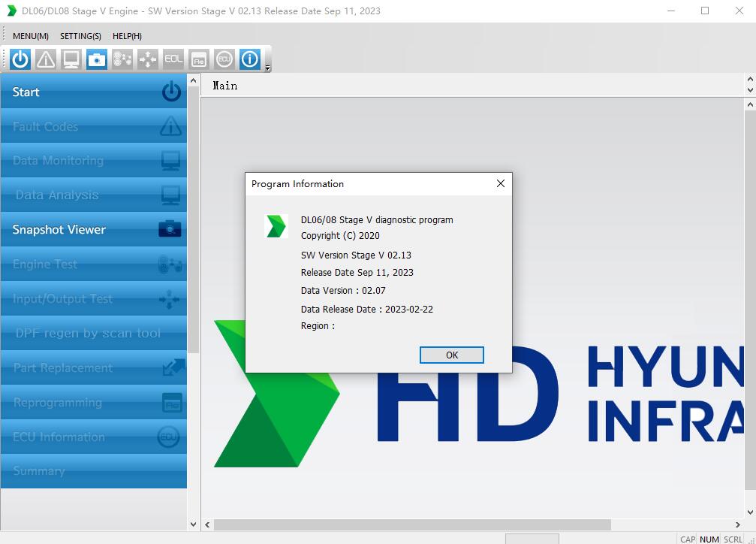756x544 pixels.
Task: Click the 'Data Version : 02.07' text
Action: click(343, 291)
